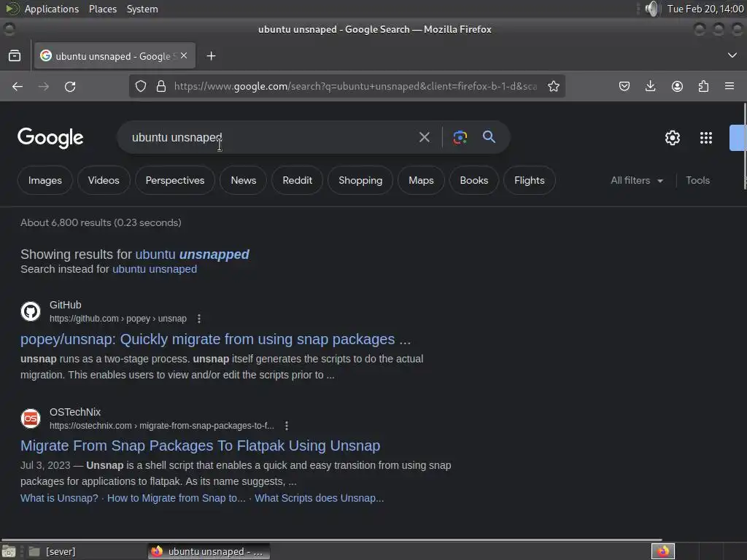Click the show desktop taskbar icon

9,551
